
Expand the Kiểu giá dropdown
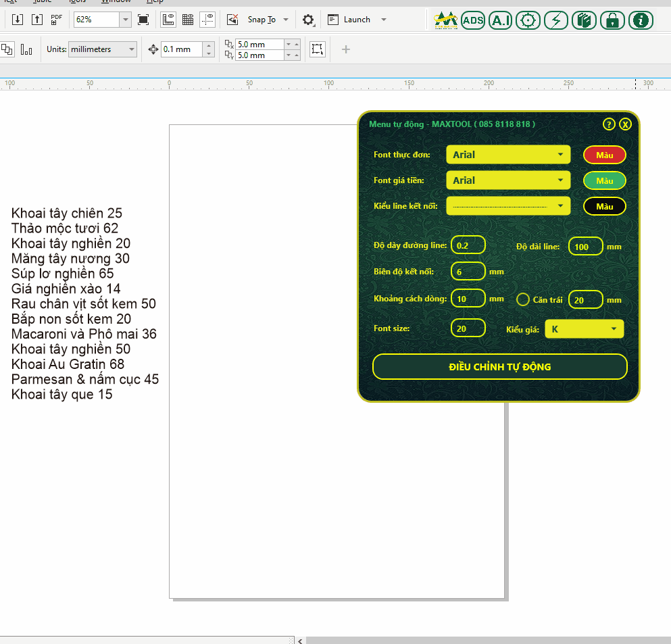(x=584, y=329)
